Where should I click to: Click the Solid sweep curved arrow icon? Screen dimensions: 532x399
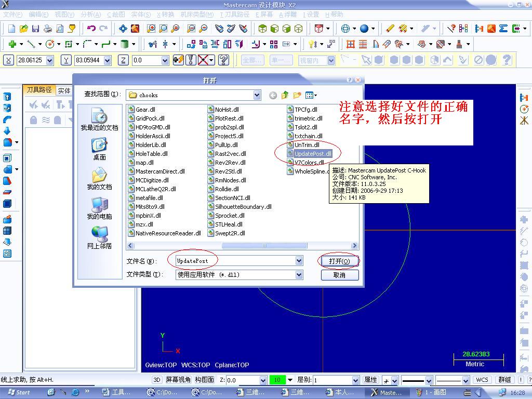7,119
